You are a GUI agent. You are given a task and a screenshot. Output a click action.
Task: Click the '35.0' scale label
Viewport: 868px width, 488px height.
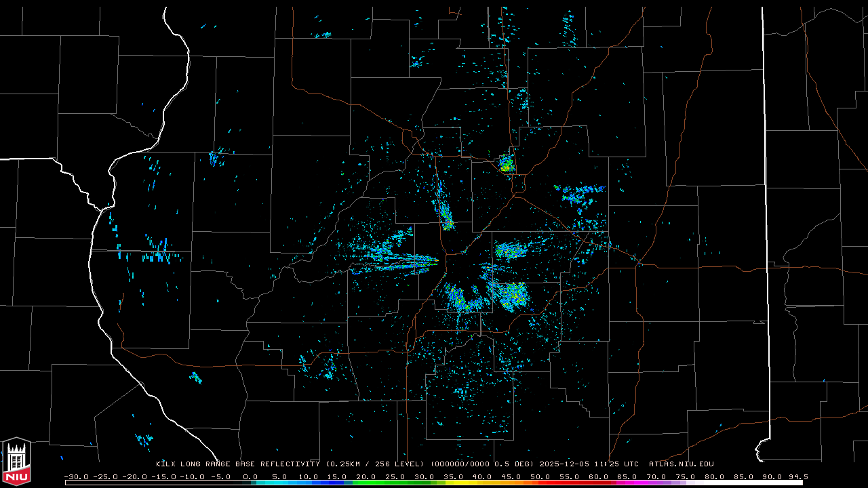click(x=454, y=476)
